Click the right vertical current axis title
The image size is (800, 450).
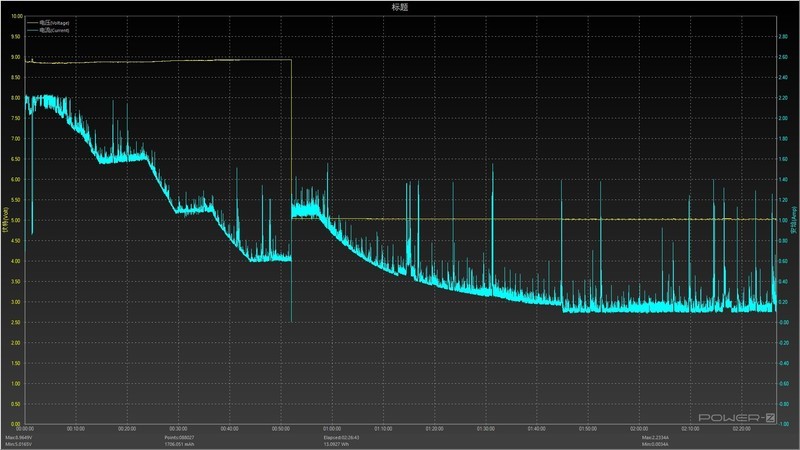pos(795,220)
